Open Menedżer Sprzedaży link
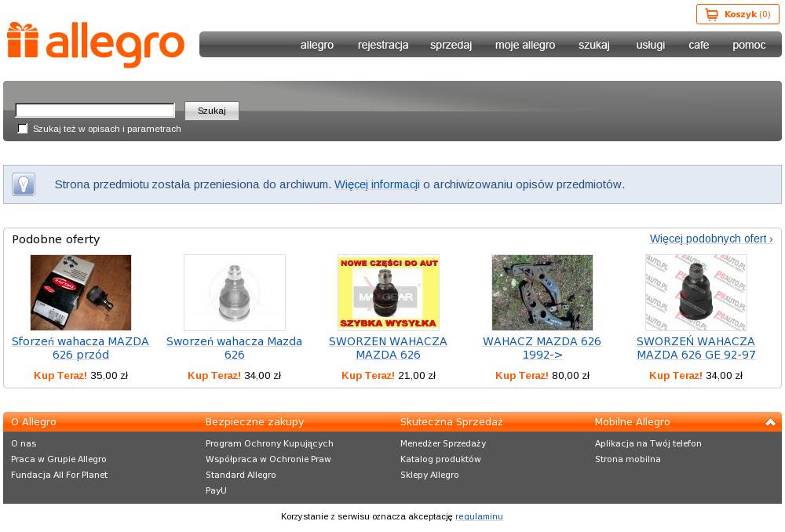The height and width of the screenshot is (532, 785). click(443, 443)
